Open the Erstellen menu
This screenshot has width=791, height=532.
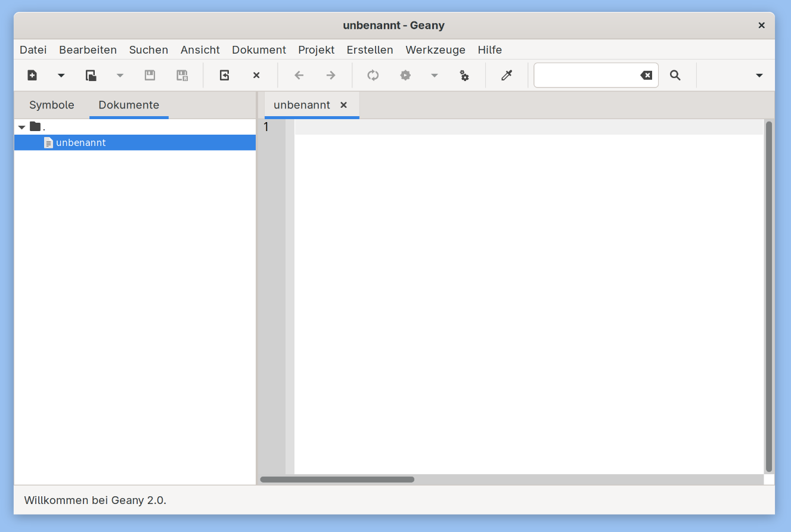370,50
